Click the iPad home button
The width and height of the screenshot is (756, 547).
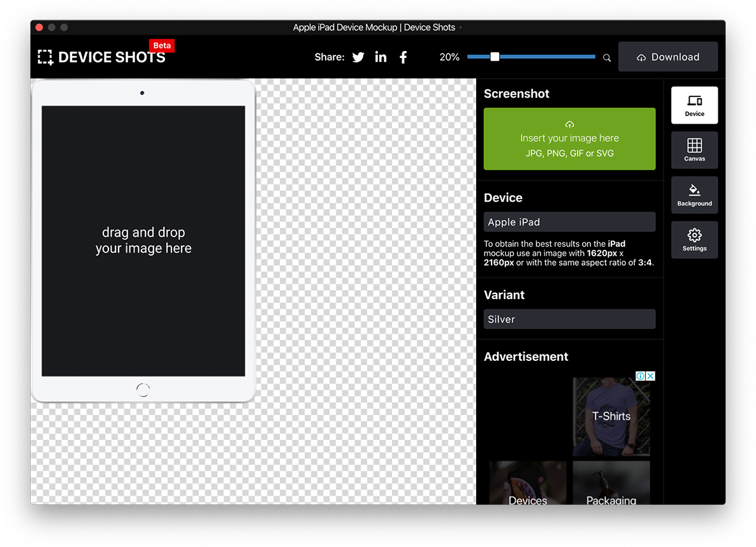coord(143,390)
